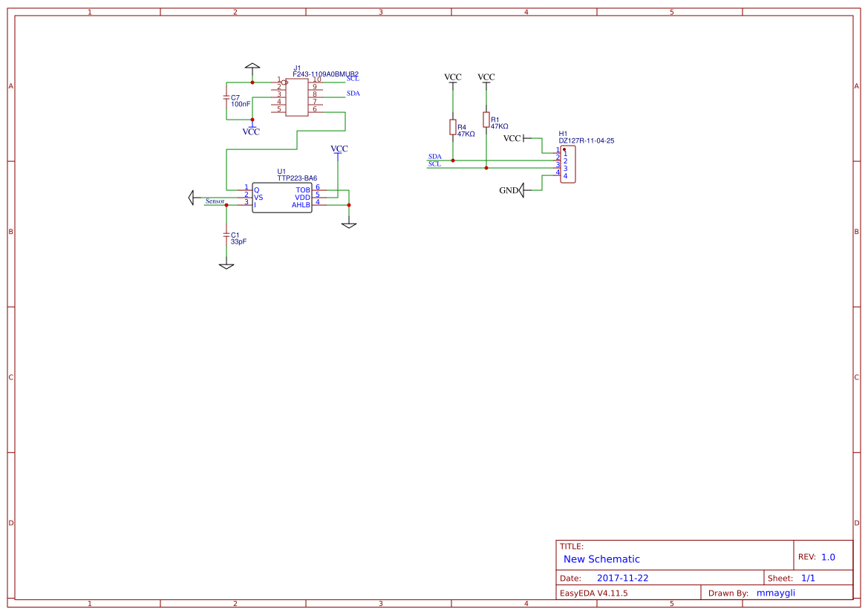
Task: Select the 47KΩ resistor symbol R1
Action: (x=486, y=119)
